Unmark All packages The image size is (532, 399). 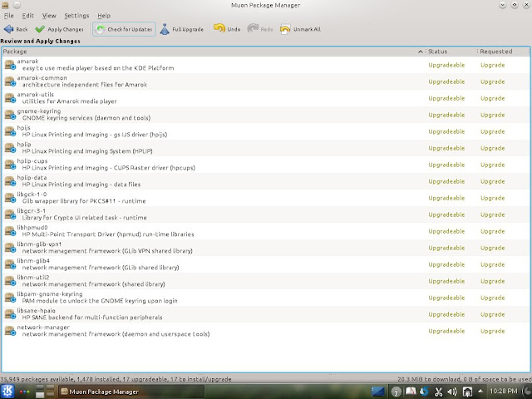pyautogui.click(x=300, y=29)
